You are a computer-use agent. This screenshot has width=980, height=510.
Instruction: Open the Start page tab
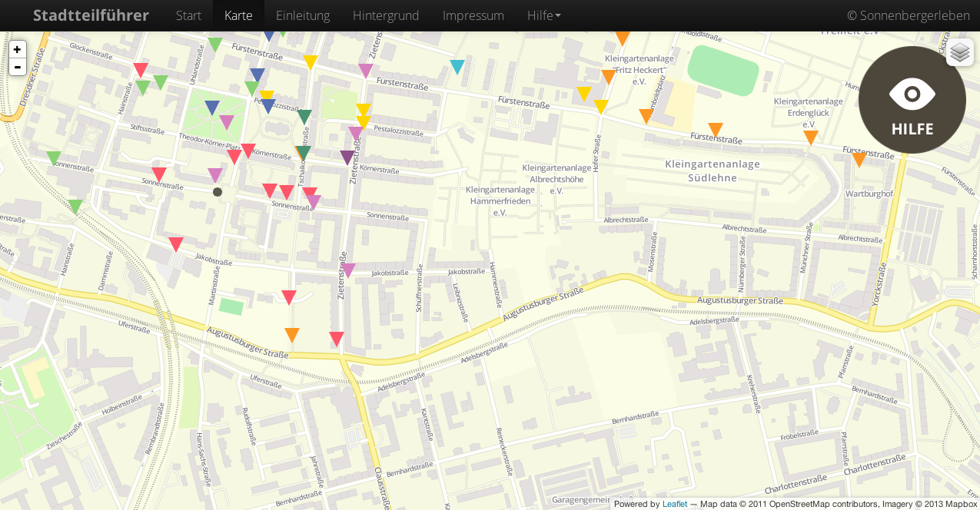(x=188, y=15)
